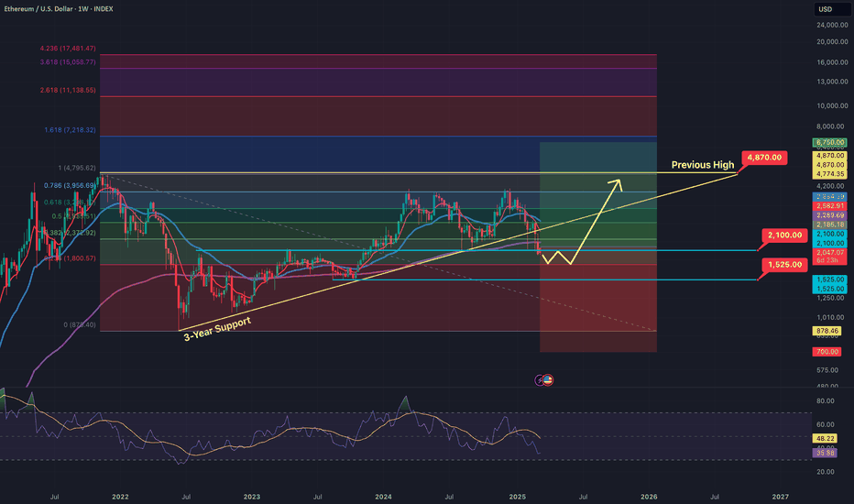Click the red 2,582.91 price axis label
This screenshot has height=504, width=854.
829,206
